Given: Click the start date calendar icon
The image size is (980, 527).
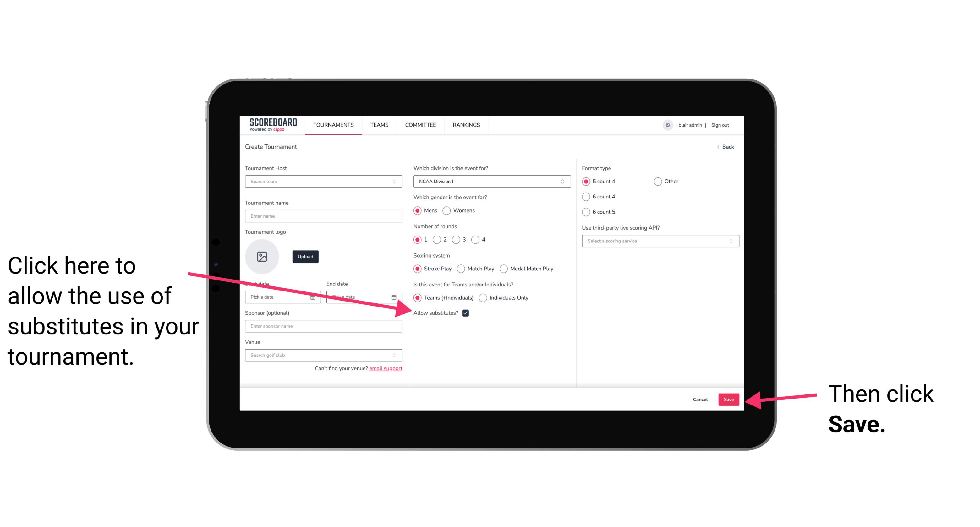Looking at the screenshot, I should tap(315, 296).
